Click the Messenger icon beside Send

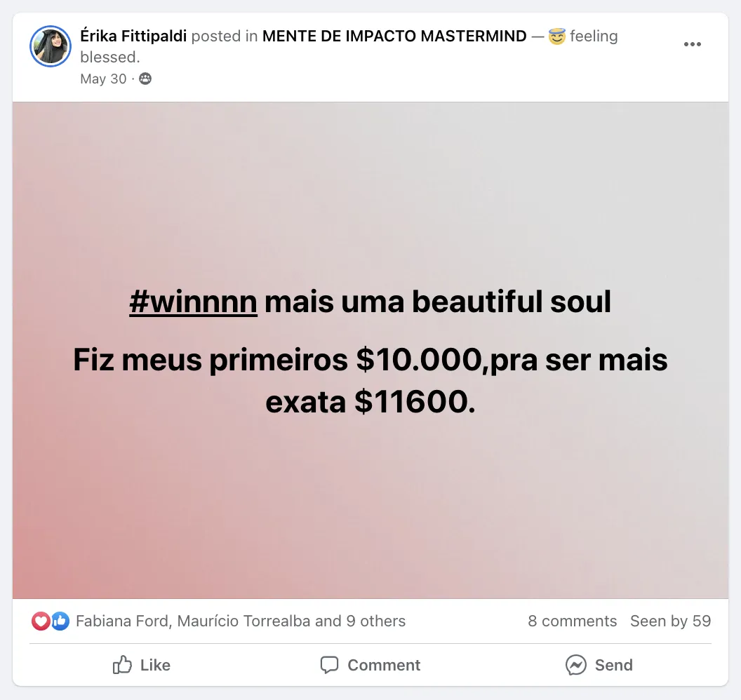[575, 665]
